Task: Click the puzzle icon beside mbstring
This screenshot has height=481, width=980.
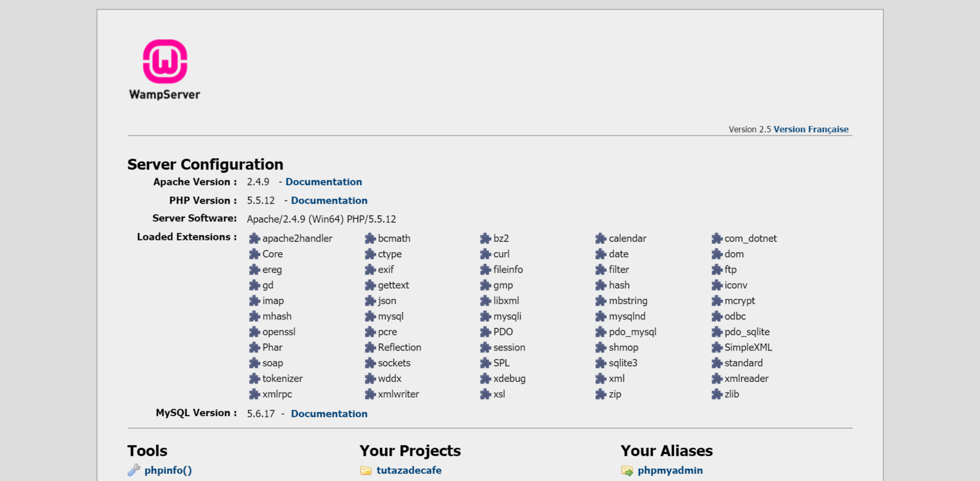Action: pyautogui.click(x=601, y=300)
